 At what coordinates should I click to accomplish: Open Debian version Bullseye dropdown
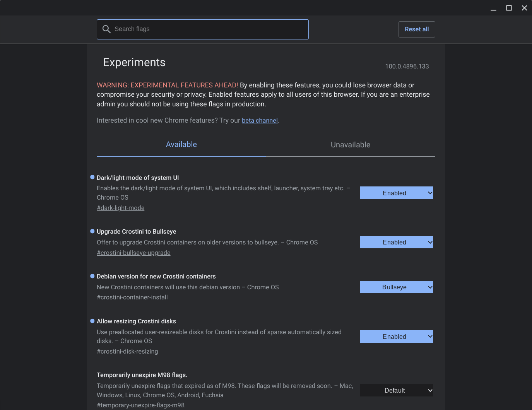[x=397, y=287]
